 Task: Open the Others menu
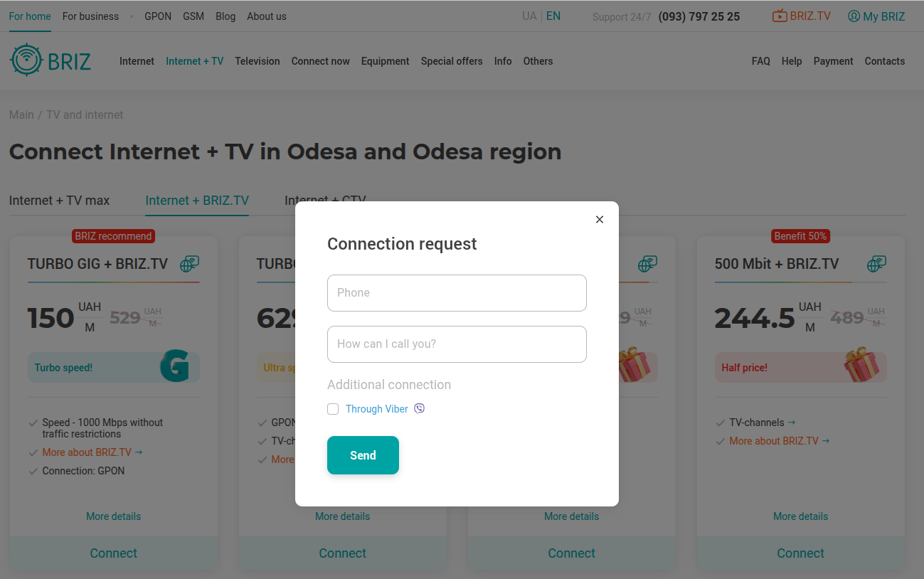pos(538,61)
